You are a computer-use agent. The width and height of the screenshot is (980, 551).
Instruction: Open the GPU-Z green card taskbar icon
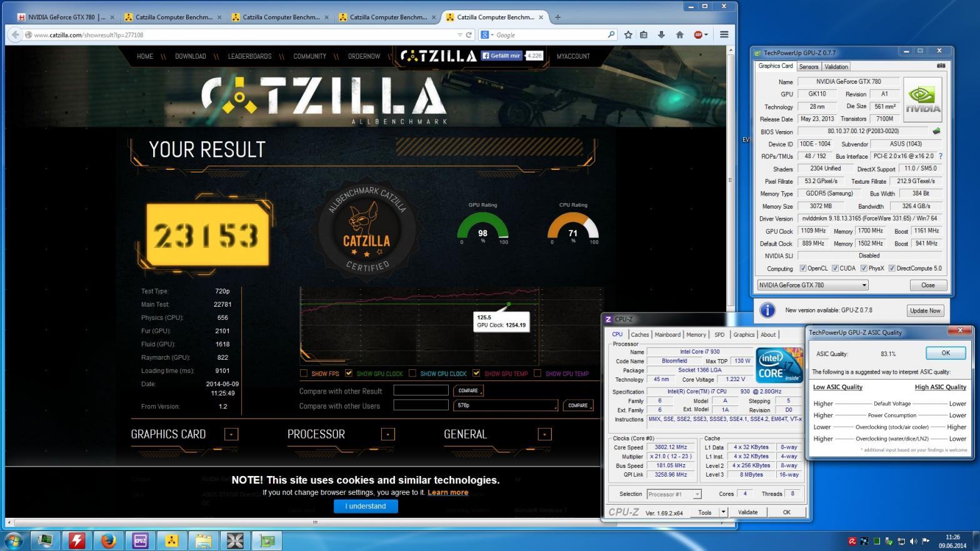coord(267,540)
